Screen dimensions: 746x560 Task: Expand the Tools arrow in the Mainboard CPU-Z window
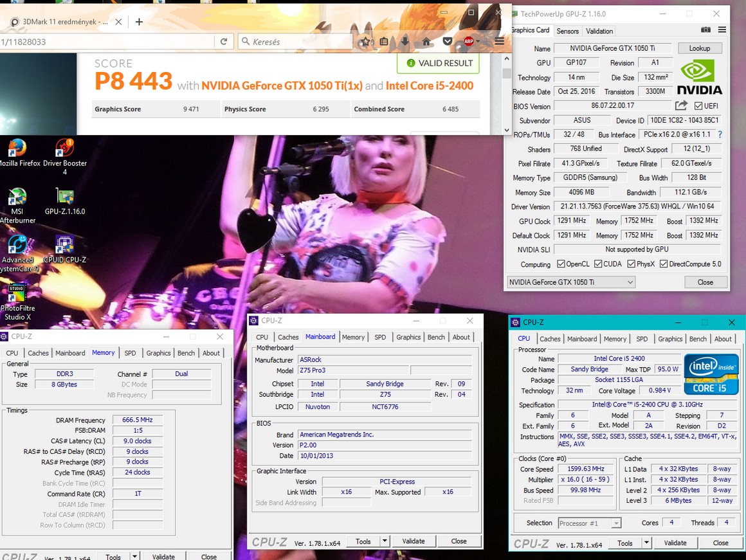click(x=385, y=541)
